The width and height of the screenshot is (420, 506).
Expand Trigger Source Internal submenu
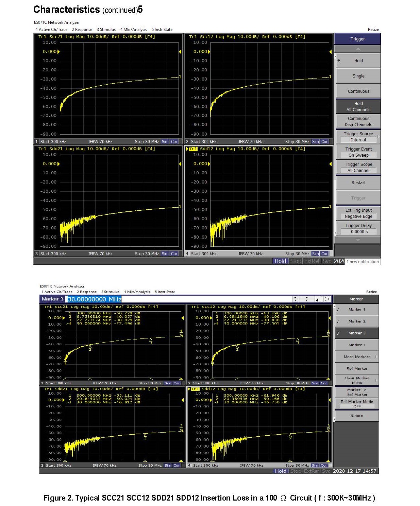click(358, 137)
